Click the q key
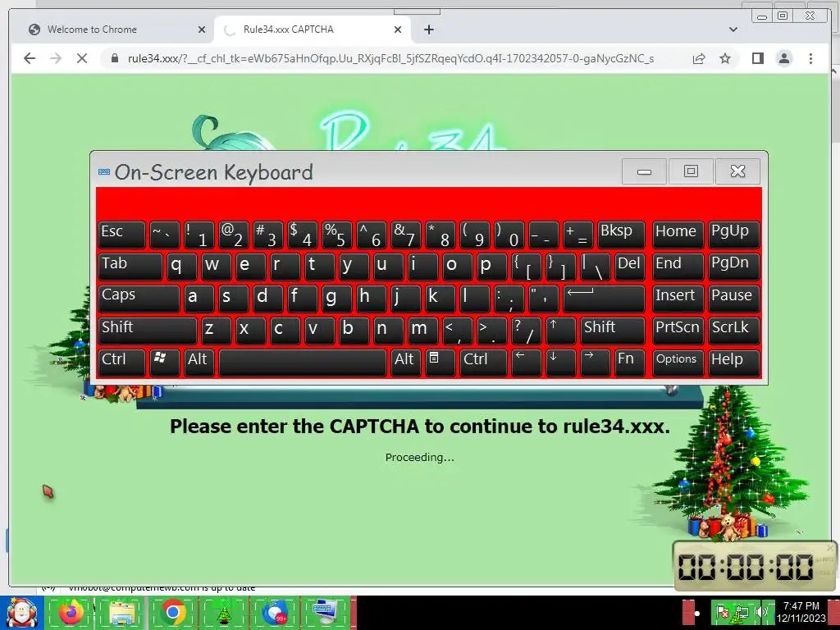840x630 pixels. [181, 267]
